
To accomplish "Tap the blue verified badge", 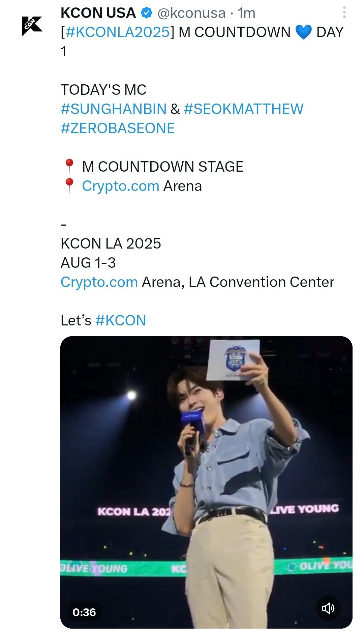I will pos(146,13).
